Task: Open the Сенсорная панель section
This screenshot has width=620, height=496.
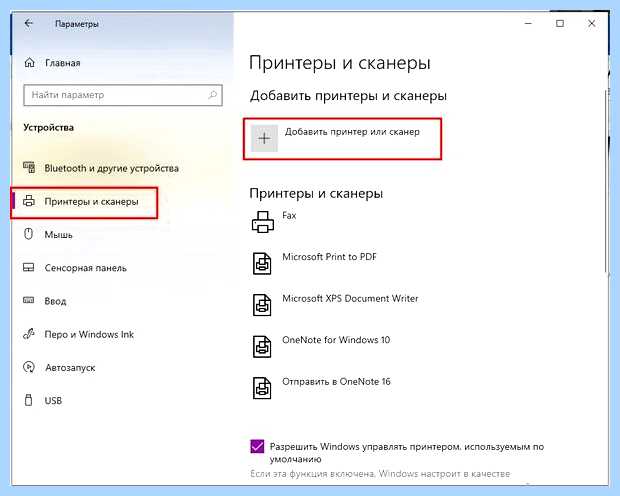Action: click(x=85, y=268)
